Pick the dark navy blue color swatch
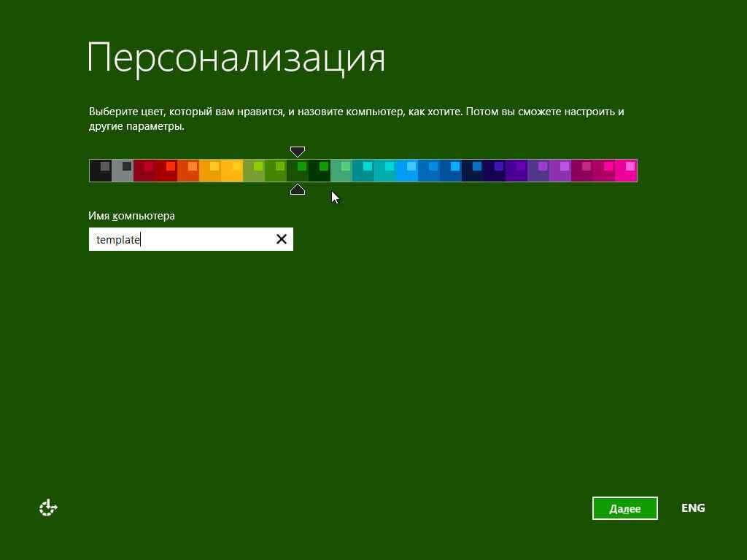 click(x=472, y=171)
